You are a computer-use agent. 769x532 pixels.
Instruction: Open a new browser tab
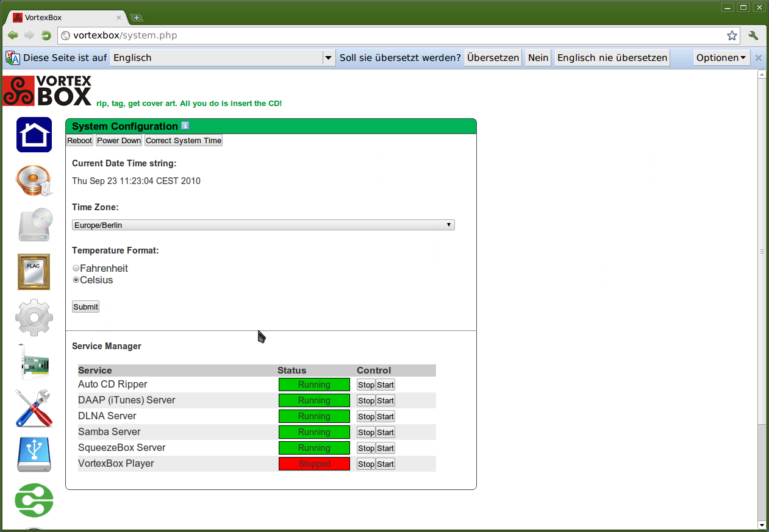[137, 18]
